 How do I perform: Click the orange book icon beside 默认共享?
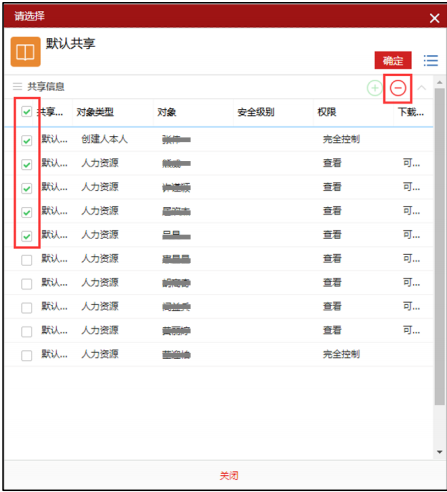26,52
